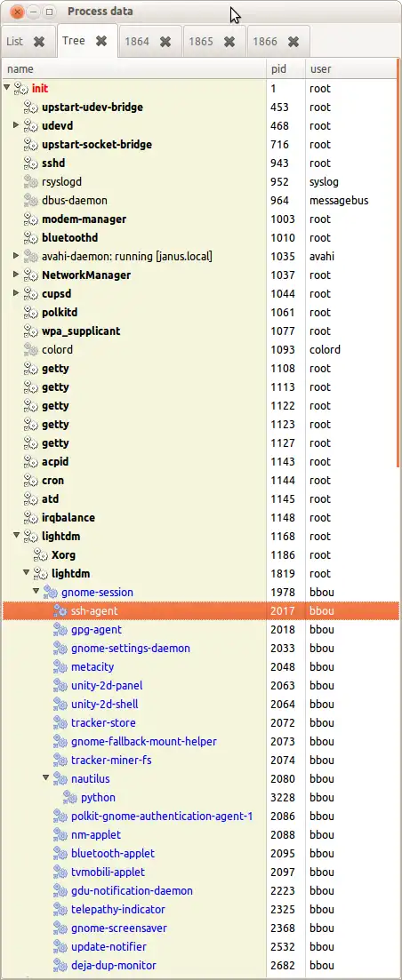This screenshot has width=402, height=980.
Task: Select the gnome-settings-daemon row
Action: 199,649
